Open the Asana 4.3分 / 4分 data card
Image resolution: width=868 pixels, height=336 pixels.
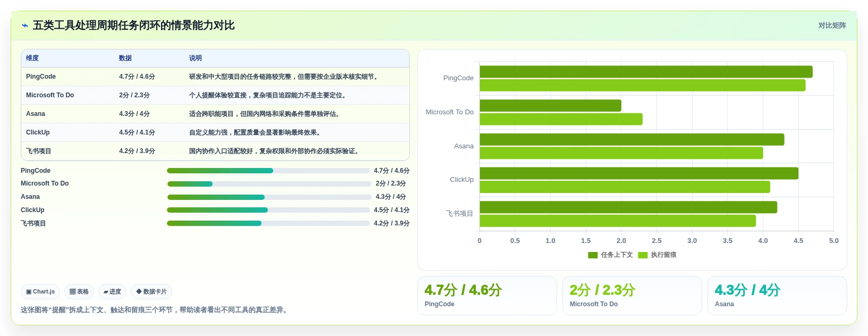777,296
